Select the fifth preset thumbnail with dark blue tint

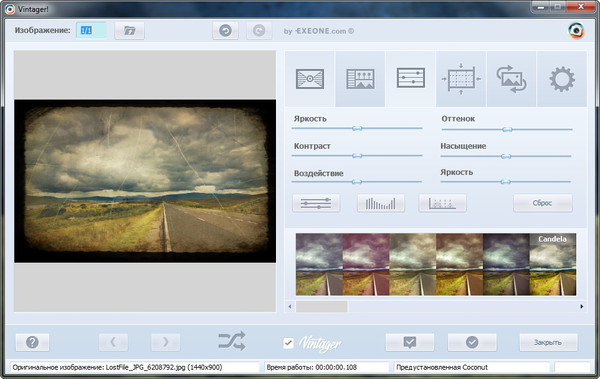(x=506, y=264)
